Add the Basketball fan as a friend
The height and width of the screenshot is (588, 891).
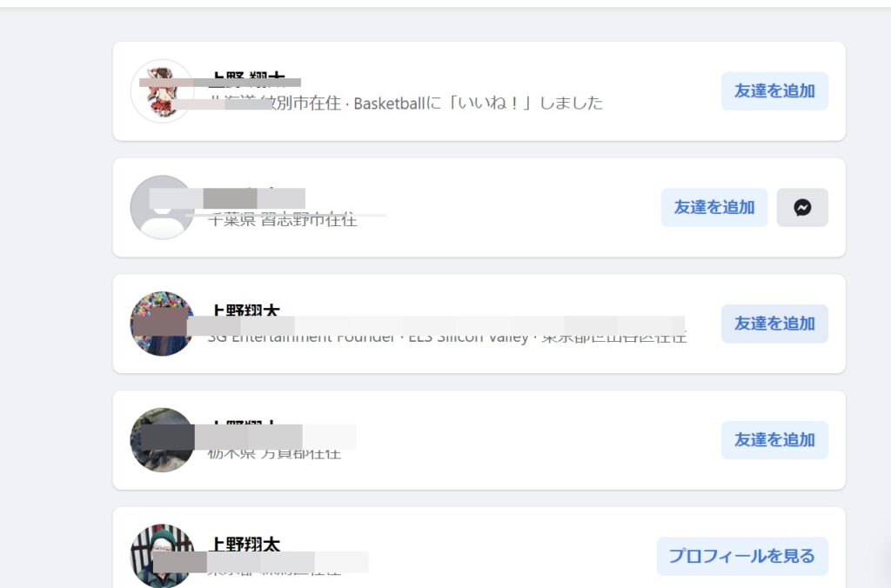774,91
